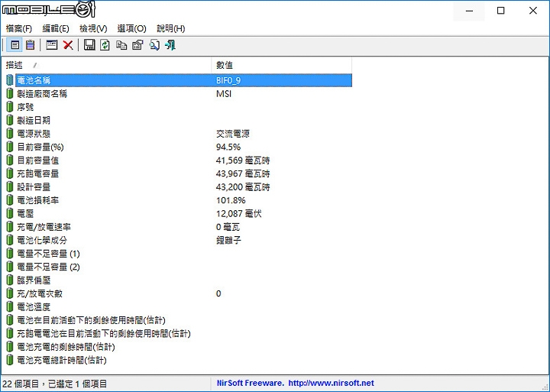Click the status bar text 22 個項目

tap(21, 384)
